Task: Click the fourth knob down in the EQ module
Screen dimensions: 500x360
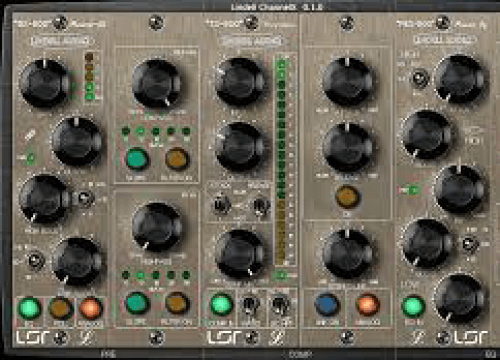Action: [427, 243]
